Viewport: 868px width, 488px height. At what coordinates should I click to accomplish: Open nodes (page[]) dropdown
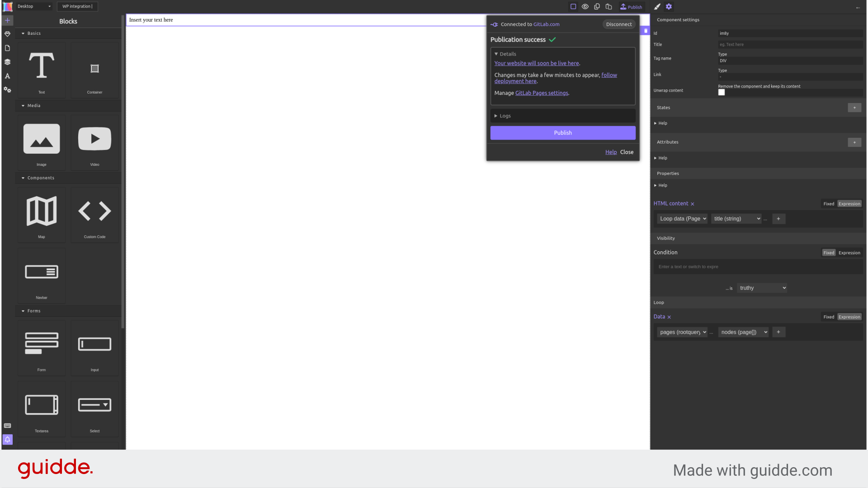(744, 332)
